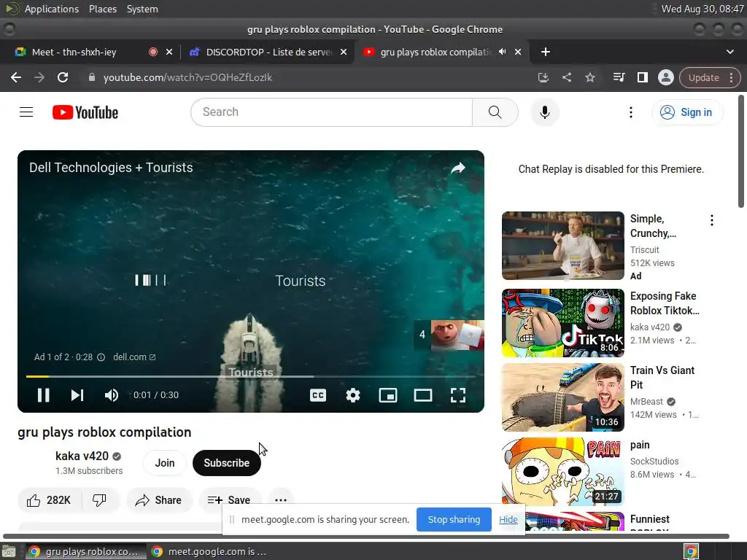
Task: Go forward in browser history
Action: click(39, 77)
